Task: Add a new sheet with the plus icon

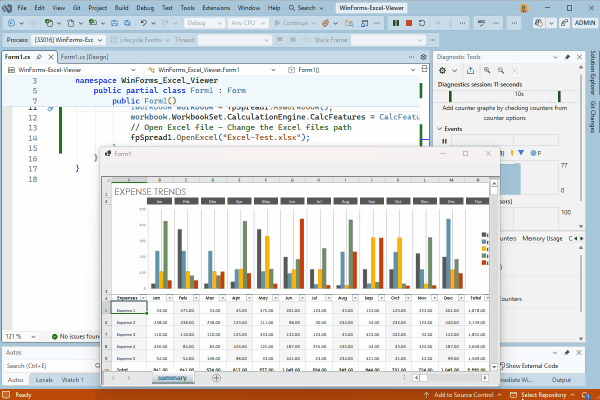Action: coord(216,378)
